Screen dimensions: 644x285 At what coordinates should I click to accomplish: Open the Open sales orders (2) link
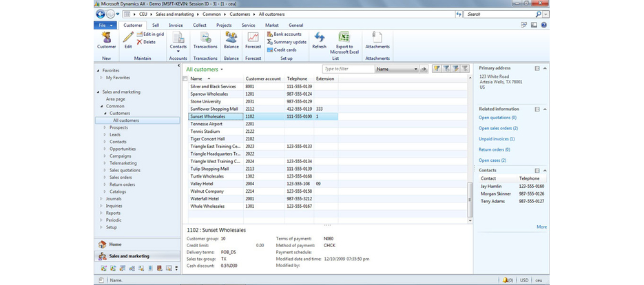498,128
